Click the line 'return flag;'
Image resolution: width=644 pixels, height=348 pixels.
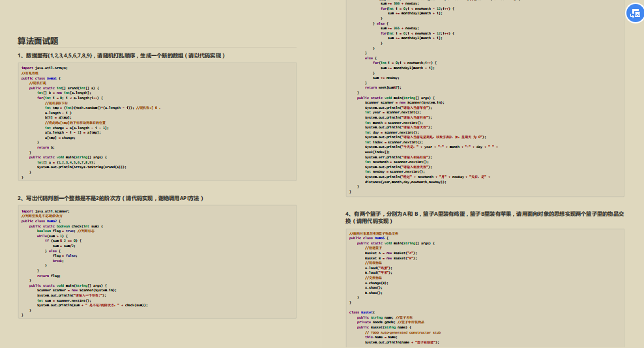tap(48, 276)
